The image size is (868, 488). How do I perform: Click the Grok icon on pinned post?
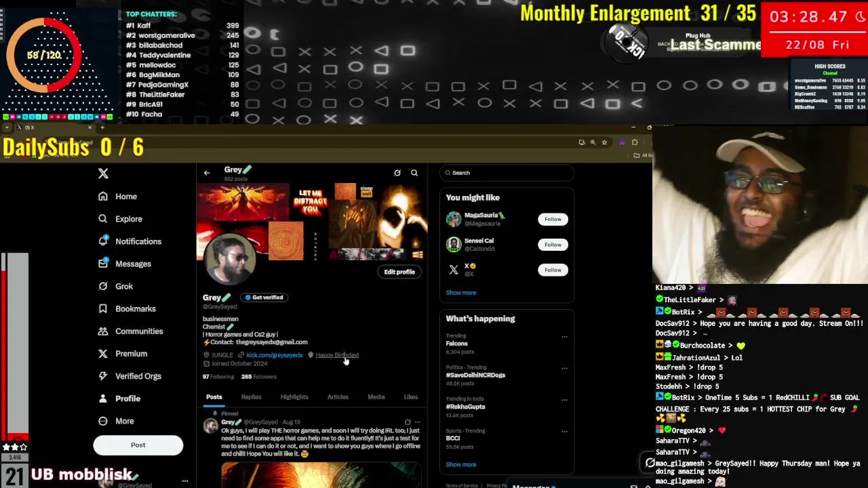click(408, 422)
